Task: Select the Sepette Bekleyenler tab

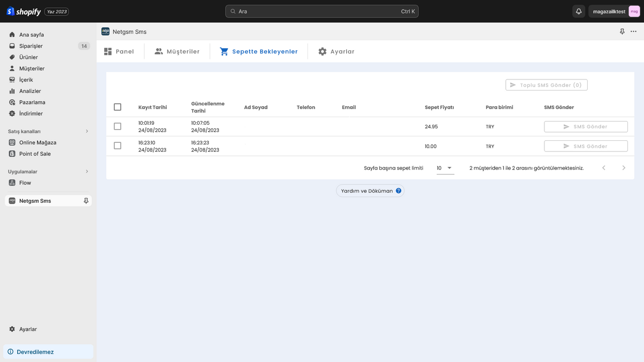Action: pos(259,51)
